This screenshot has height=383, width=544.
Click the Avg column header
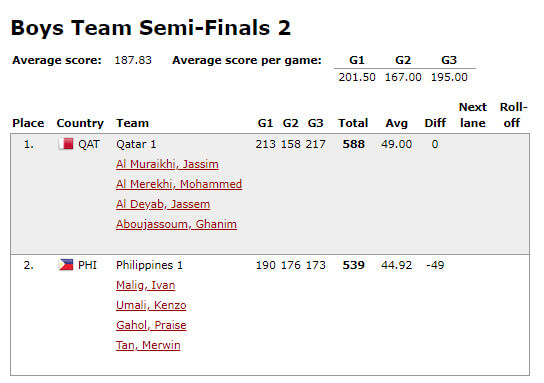tap(397, 123)
